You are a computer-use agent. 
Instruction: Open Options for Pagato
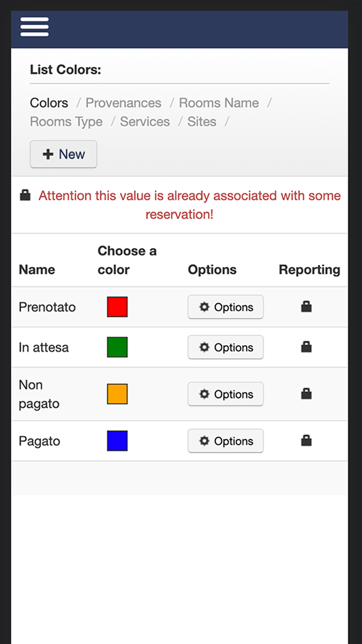click(226, 441)
